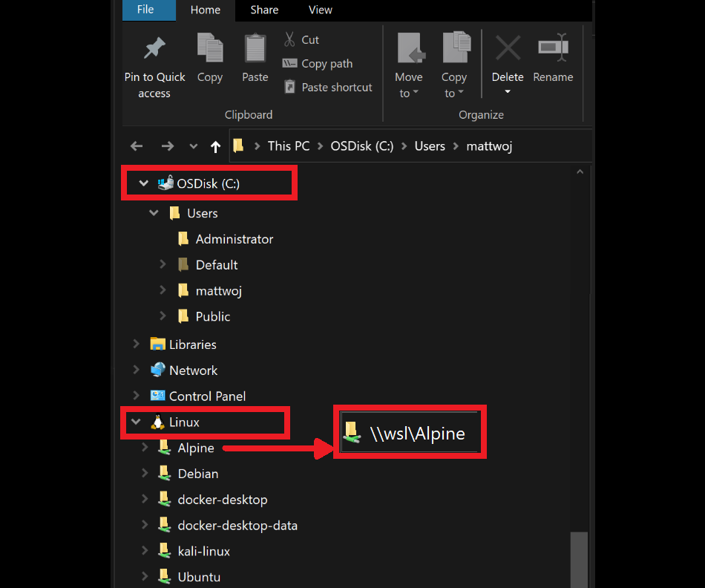The height and width of the screenshot is (588, 705).
Task: Click the Paste shortcut icon
Action: 290,86
